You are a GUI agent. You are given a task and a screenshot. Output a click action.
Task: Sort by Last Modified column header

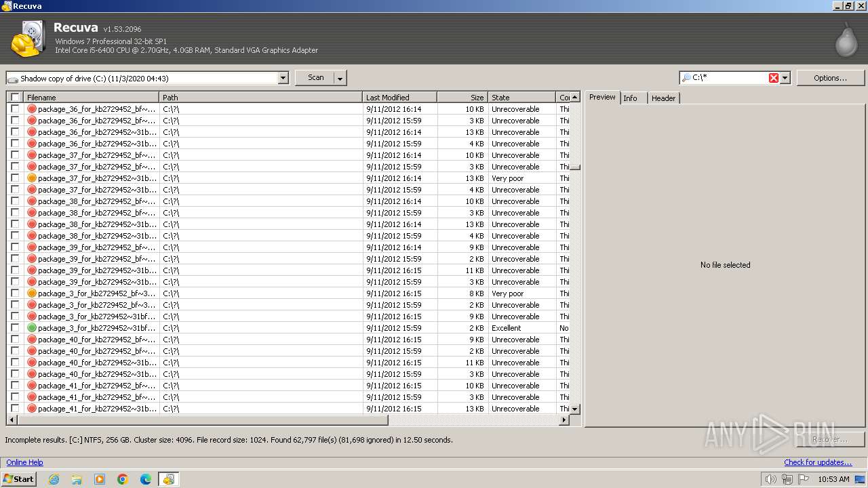tap(400, 98)
